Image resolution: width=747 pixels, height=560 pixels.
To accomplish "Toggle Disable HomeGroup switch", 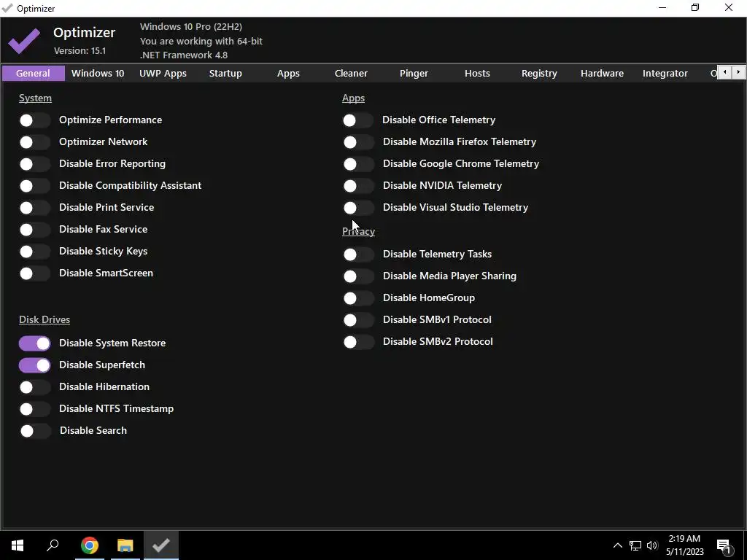I will pyautogui.click(x=358, y=298).
